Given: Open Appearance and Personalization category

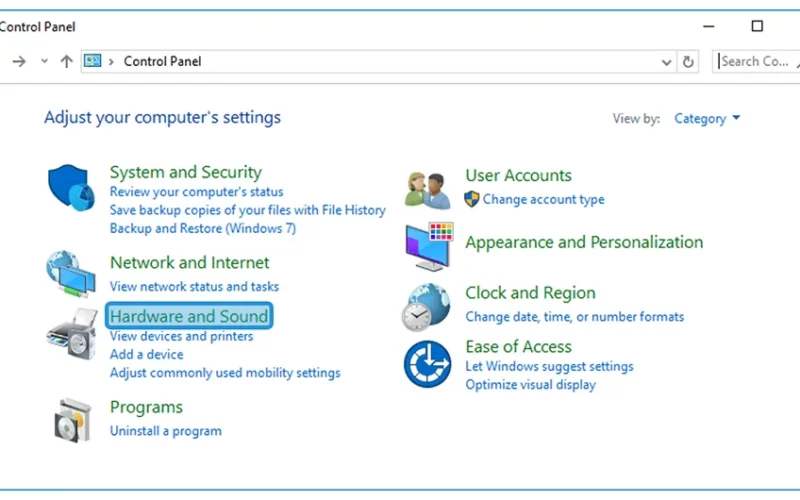Looking at the screenshot, I should (584, 242).
